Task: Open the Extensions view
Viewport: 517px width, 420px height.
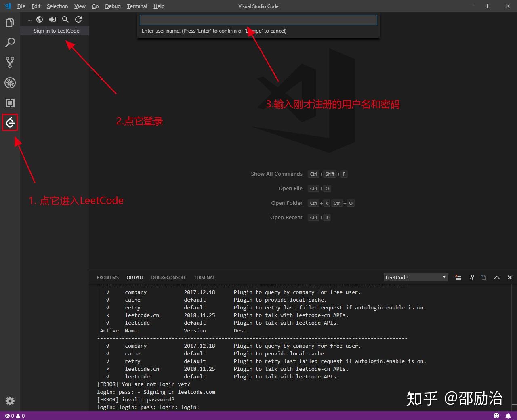Action: point(10,103)
